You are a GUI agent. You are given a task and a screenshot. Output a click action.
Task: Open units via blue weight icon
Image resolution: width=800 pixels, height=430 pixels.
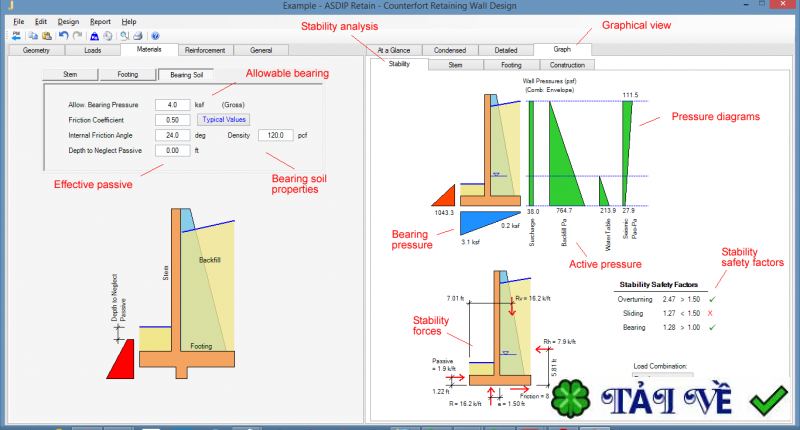[x=94, y=36]
